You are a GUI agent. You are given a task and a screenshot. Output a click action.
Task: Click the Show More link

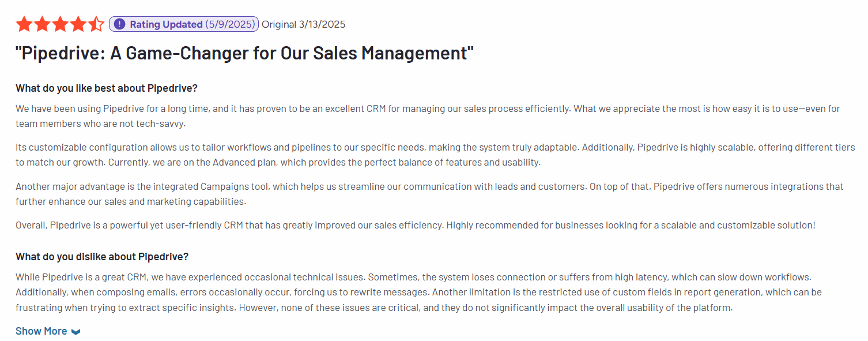41,331
